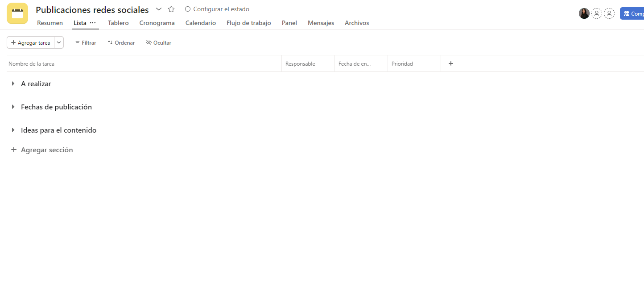Click Ideas para el contenido title

coord(59,130)
